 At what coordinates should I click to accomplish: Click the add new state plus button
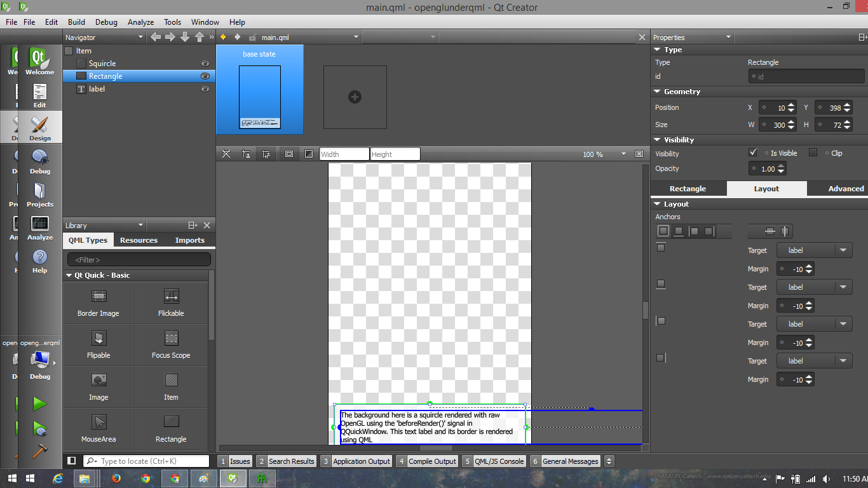355,97
